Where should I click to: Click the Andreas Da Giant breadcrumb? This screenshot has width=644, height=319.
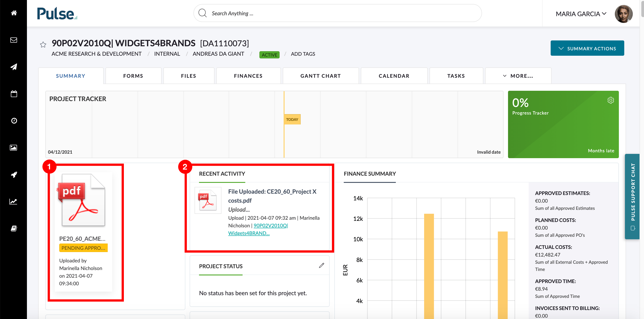point(218,54)
